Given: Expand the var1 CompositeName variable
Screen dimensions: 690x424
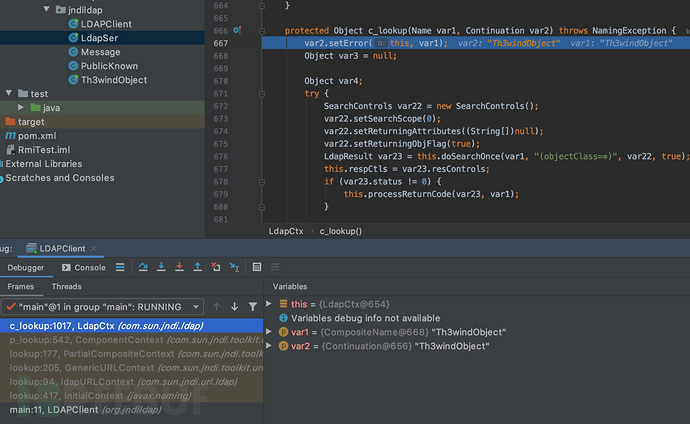Looking at the screenshot, I should click(270, 331).
